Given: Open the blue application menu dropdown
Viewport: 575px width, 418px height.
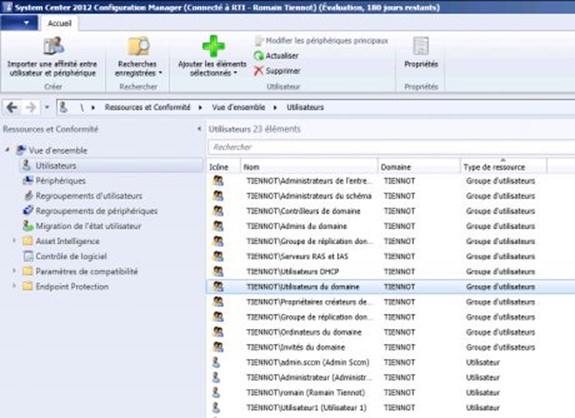Looking at the screenshot, I should (x=19, y=23).
